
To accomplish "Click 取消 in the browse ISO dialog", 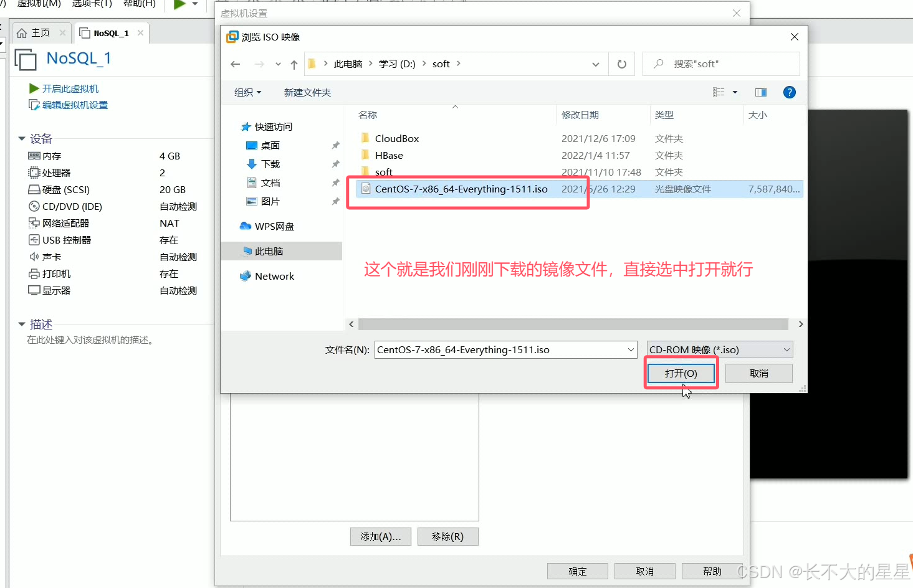I will [x=759, y=373].
